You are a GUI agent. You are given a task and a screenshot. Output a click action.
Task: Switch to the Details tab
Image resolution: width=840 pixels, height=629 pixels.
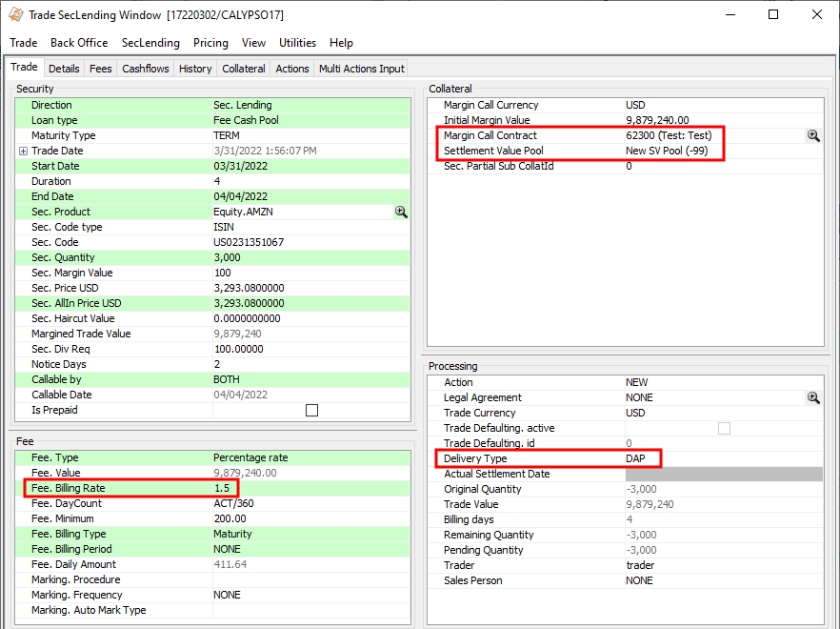pyautogui.click(x=64, y=69)
